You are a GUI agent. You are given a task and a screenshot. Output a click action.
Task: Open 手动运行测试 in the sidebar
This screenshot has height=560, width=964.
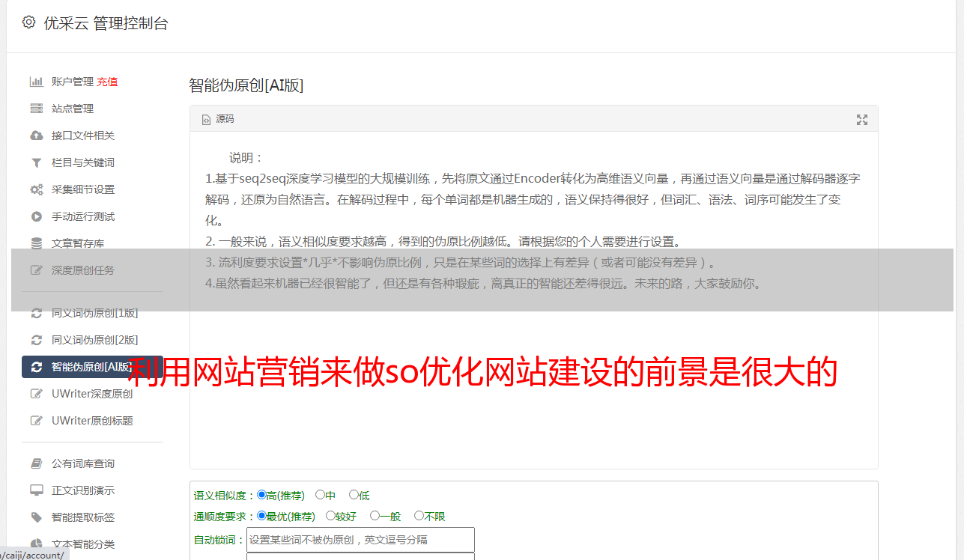tap(83, 216)
